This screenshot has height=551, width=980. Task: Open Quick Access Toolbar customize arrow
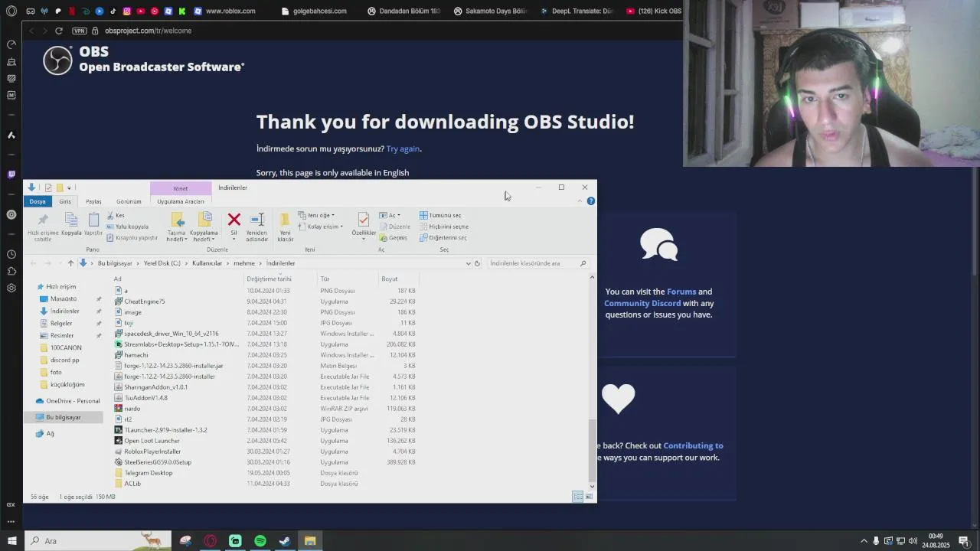pos(69,187)
